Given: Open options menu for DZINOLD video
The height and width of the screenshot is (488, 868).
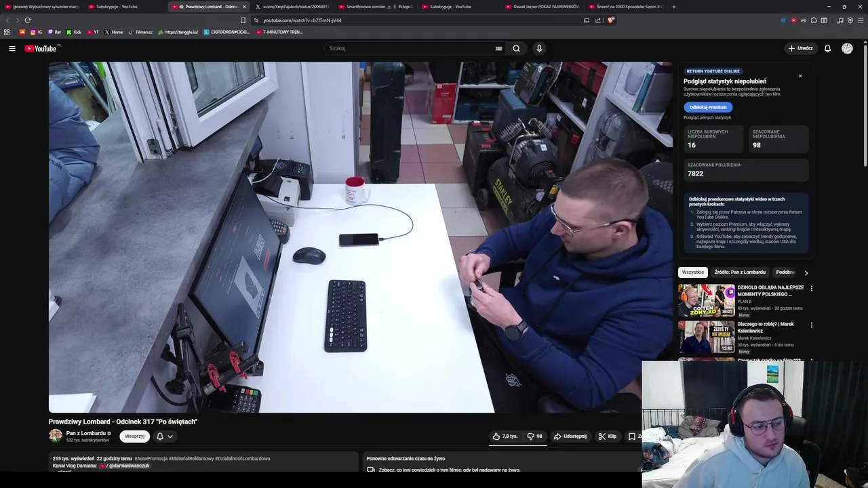Looking at the screenshot, I should pyautogui.click(x=811, y=288).
